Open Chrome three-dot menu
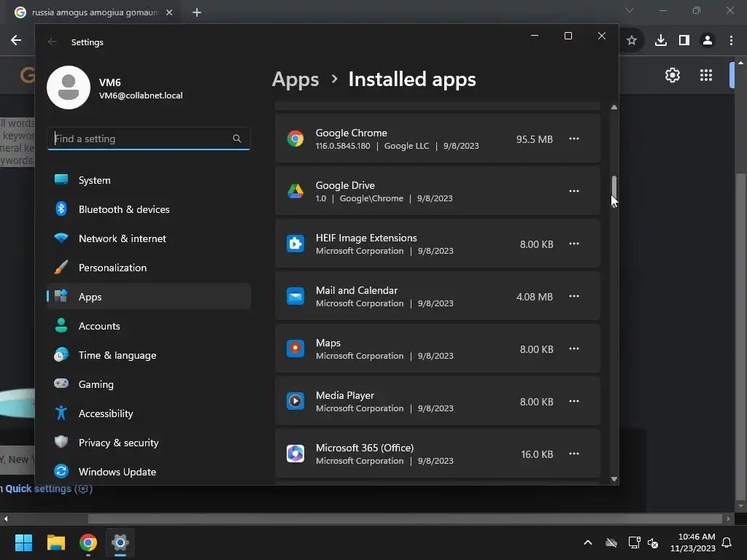747x560 pixels. (731, 41)
